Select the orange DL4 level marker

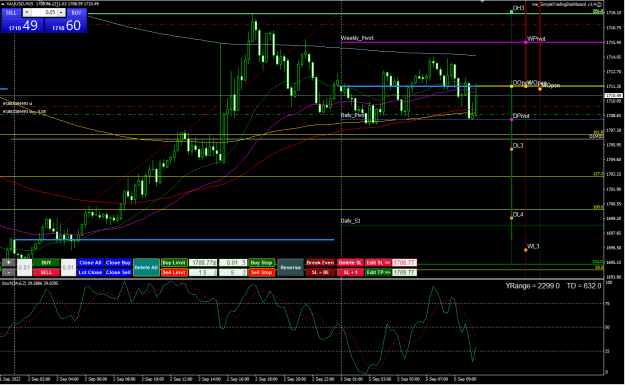coord(512,218)
